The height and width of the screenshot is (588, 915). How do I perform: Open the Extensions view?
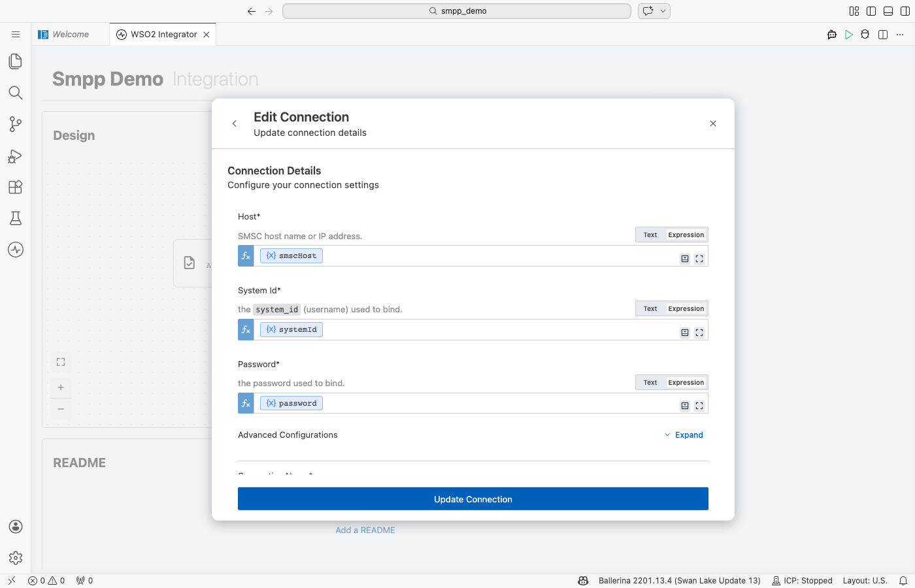[x=16, y=187]
